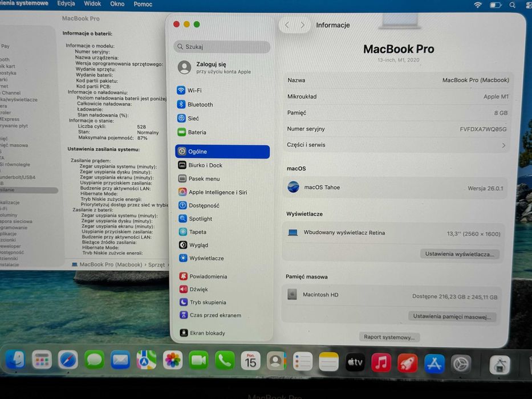Open Mail app in Dock
Viewport: 532px width, 399px height.
(x=120, y=360)
